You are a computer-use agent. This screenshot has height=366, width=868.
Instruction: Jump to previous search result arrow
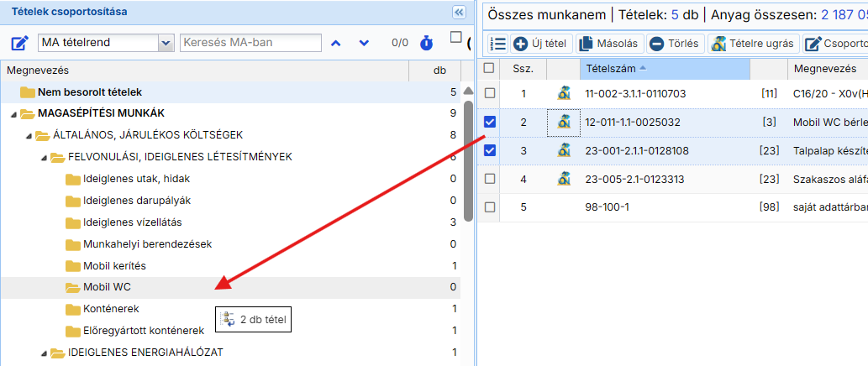335,43
